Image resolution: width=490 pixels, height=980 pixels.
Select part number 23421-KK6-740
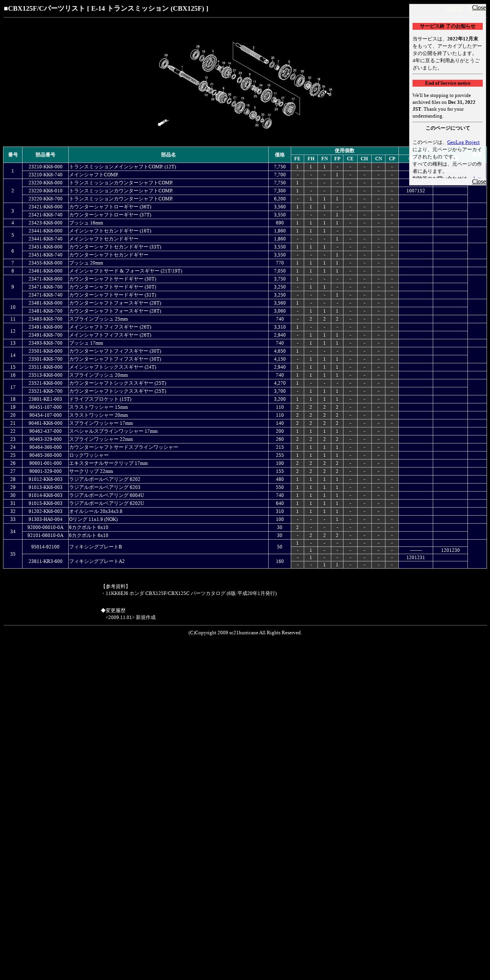click(x=45, y=215)
